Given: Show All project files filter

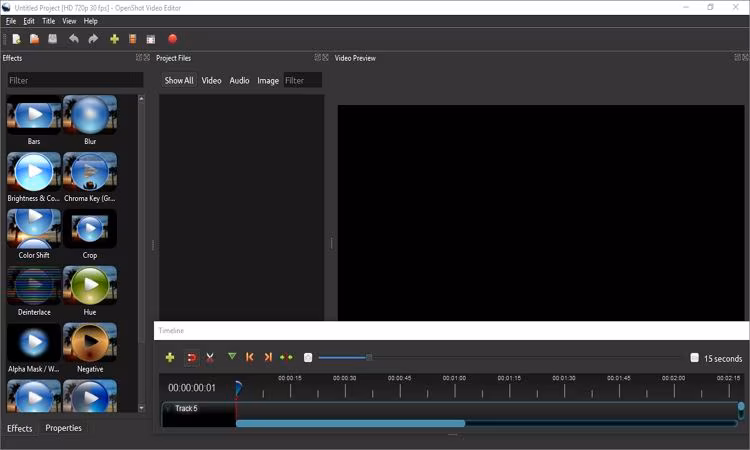Looking at the screenshot, I should tap(179, 80).
